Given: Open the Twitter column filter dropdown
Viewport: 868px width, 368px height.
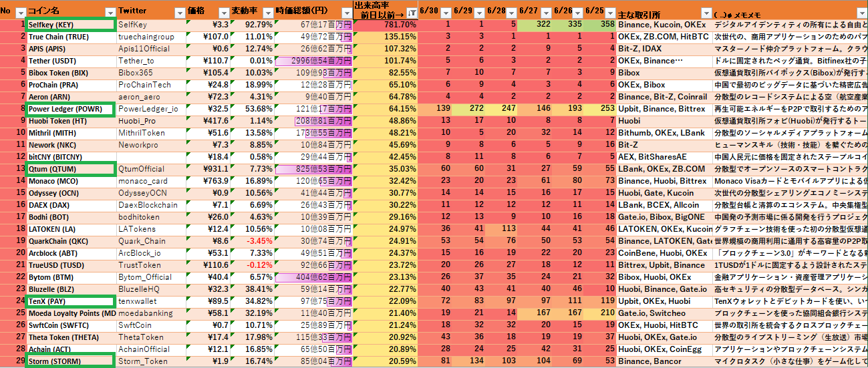Looking at the screenshot, I should tap(179, 13).
